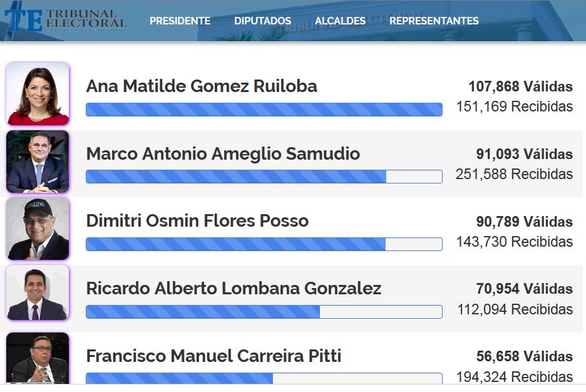Click Marco Ameglio's vote progress bar
The height and width of the screenshot is (392, 586).
[264, 177]
